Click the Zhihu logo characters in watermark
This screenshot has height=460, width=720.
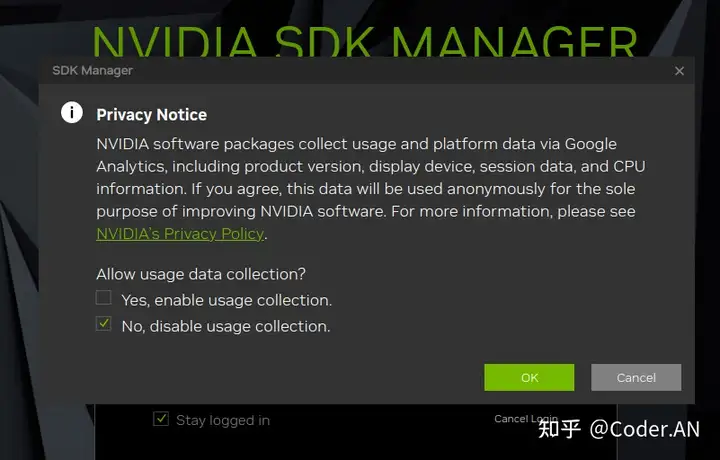tap(559, 429)
